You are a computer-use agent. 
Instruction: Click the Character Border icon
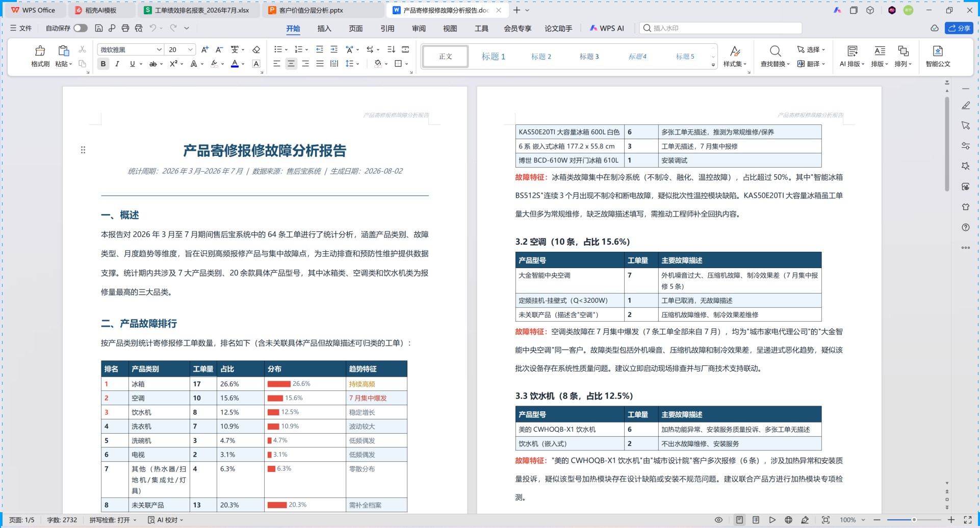pyautogui.click(x=256, y=64)
